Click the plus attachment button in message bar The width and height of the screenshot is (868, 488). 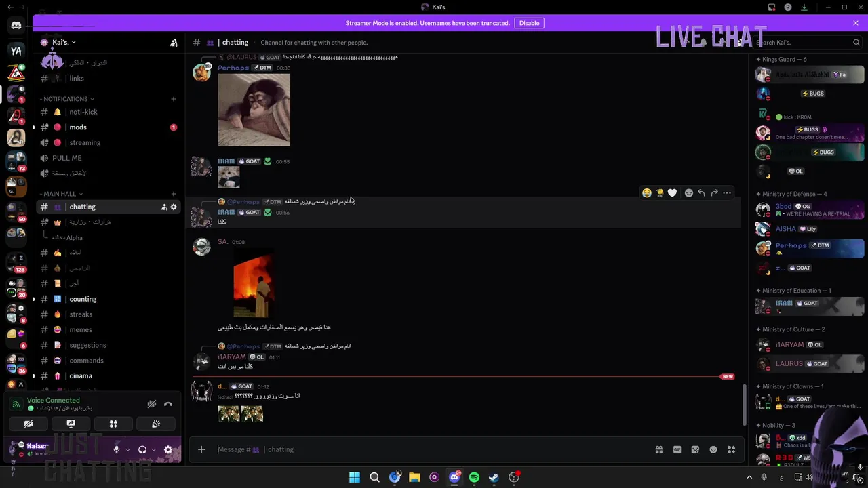[201, 449]
